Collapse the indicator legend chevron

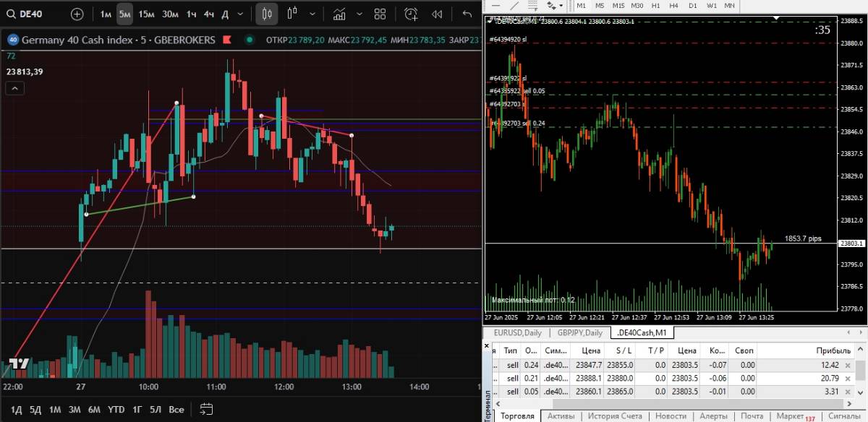click(x=14, y=88)
